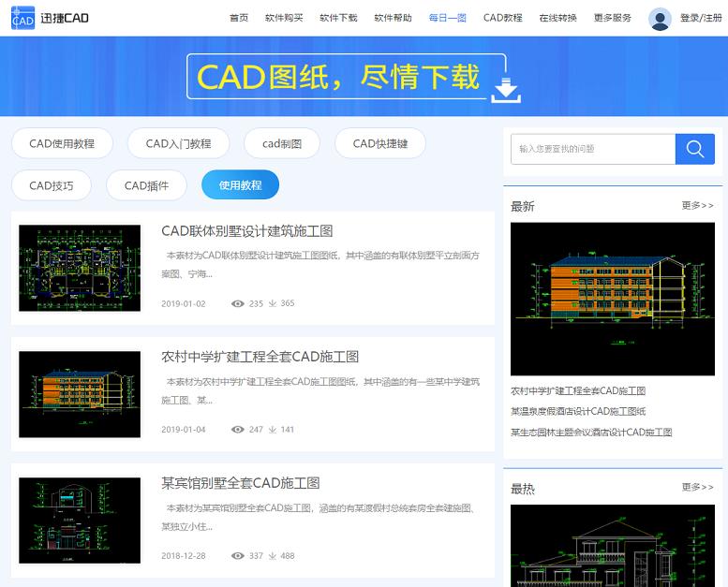
Task: Open sidebar link 某温泉度假酒店设计CAD施工图纸
Action: [578, 411]
